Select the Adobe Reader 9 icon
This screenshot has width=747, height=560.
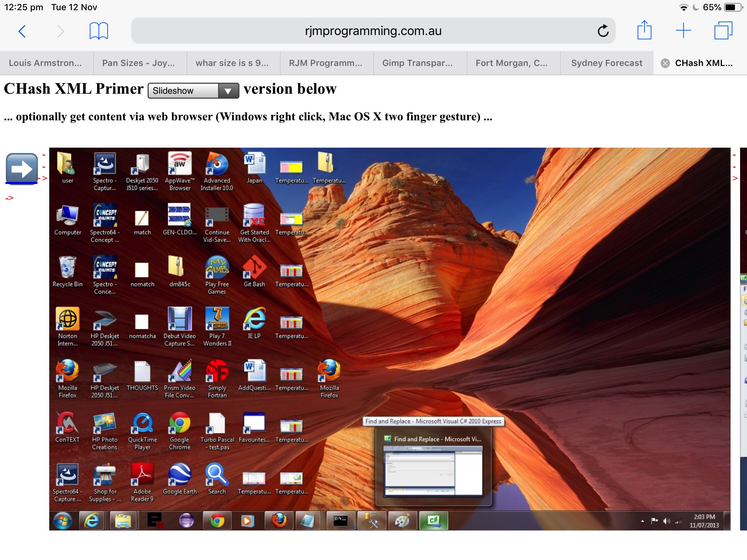[x=142, y=483]
